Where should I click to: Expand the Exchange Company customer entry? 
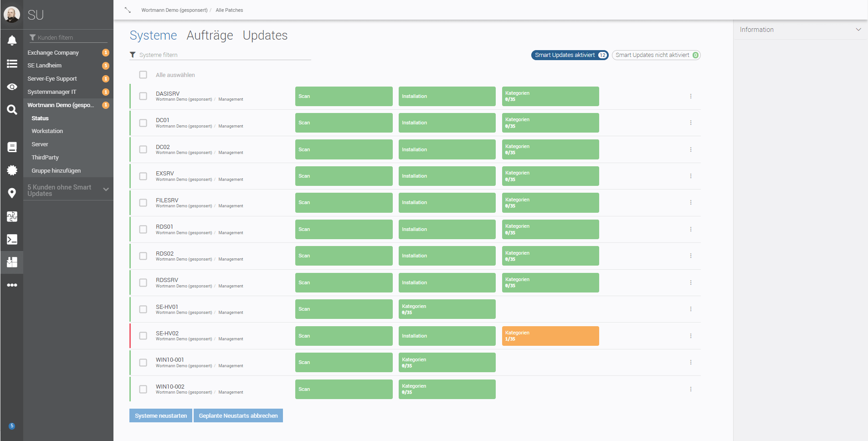pos(53,53)
